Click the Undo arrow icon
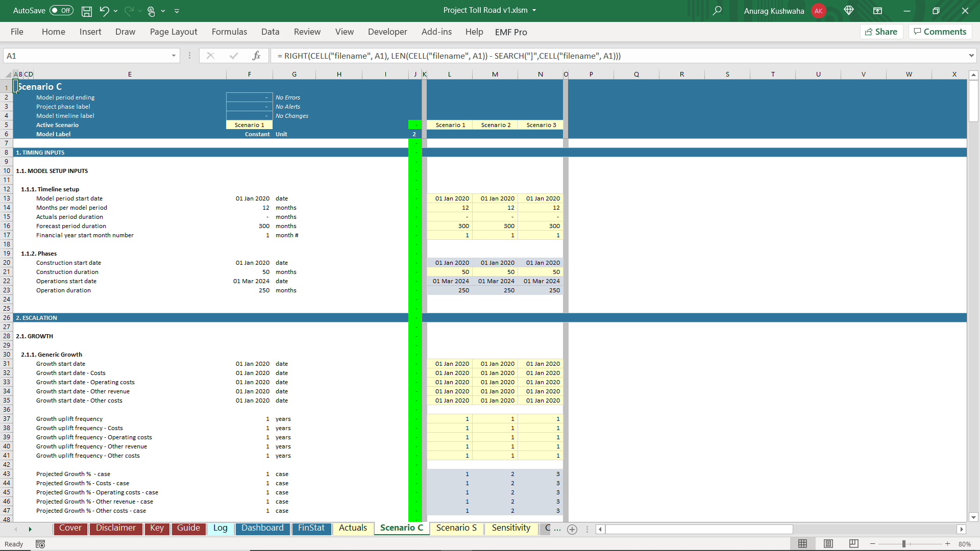 (104, 11)
